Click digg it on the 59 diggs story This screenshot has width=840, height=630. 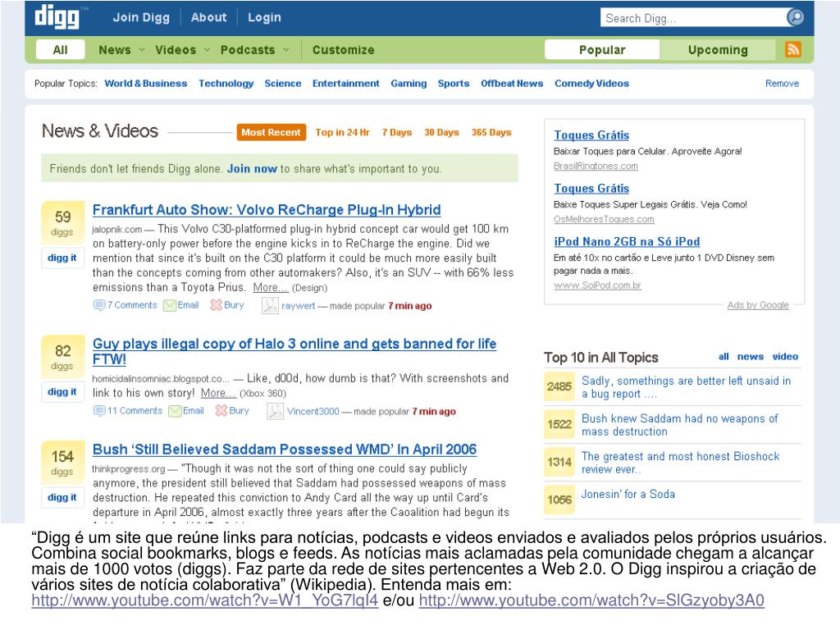(62, 258)
